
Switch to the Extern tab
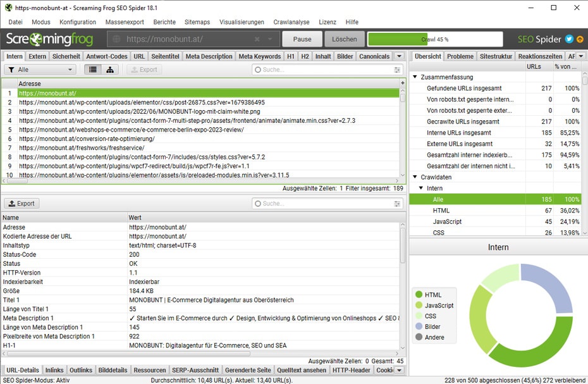pos(37,56)
